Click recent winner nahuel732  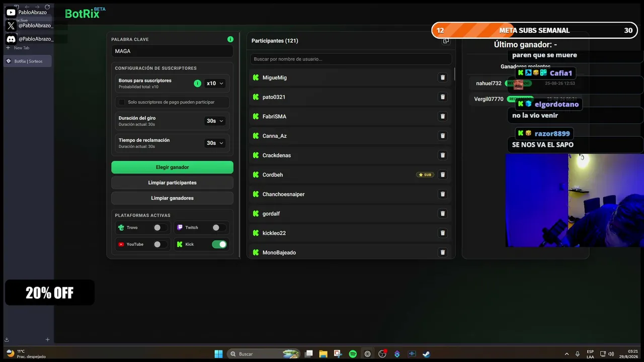[489, 83]
